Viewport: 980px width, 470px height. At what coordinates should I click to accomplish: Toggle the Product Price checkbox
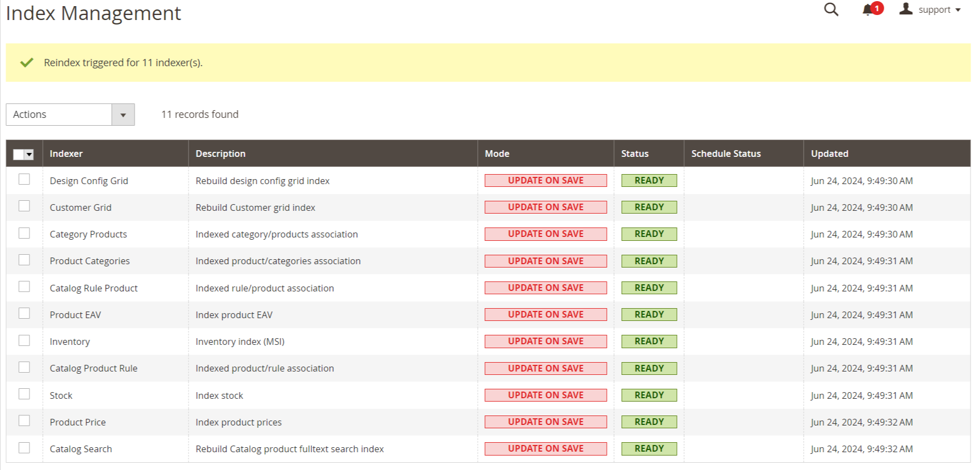(24, 421)
